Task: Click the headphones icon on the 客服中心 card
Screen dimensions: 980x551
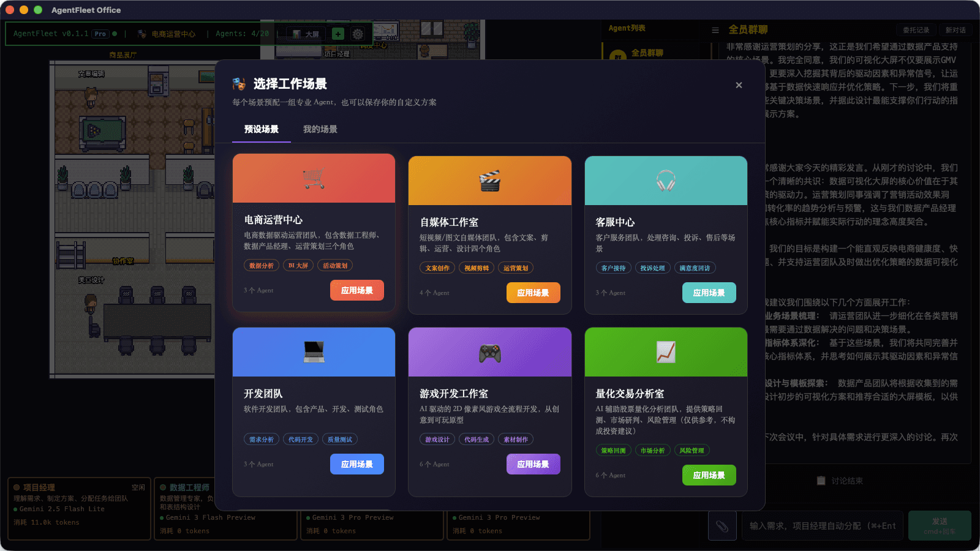Action: (666, 180)
